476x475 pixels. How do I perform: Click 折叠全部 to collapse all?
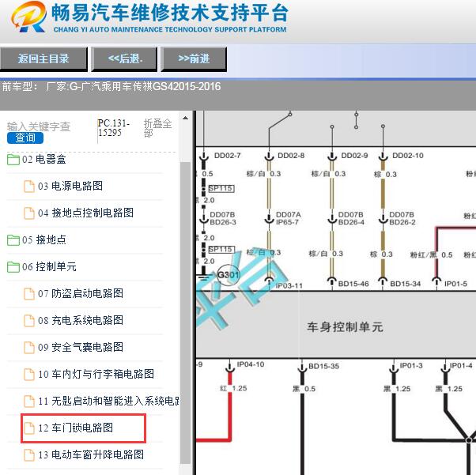tap(158, 128)
